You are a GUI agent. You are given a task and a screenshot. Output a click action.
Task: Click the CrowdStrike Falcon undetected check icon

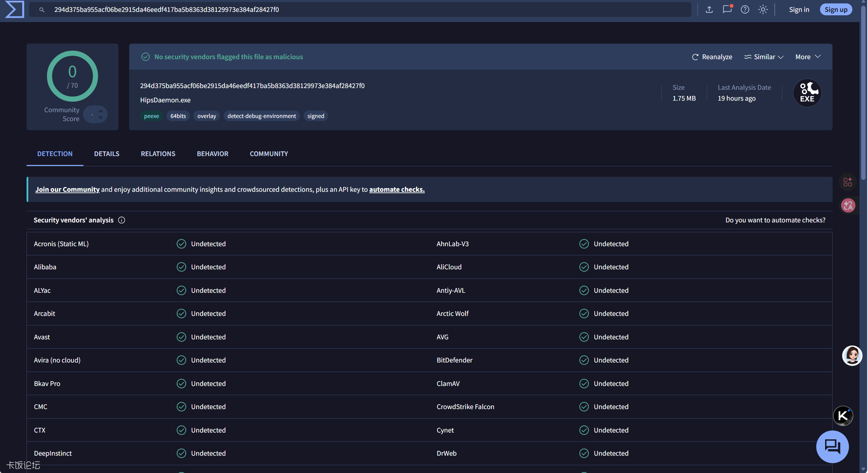[x=584, y=407]
